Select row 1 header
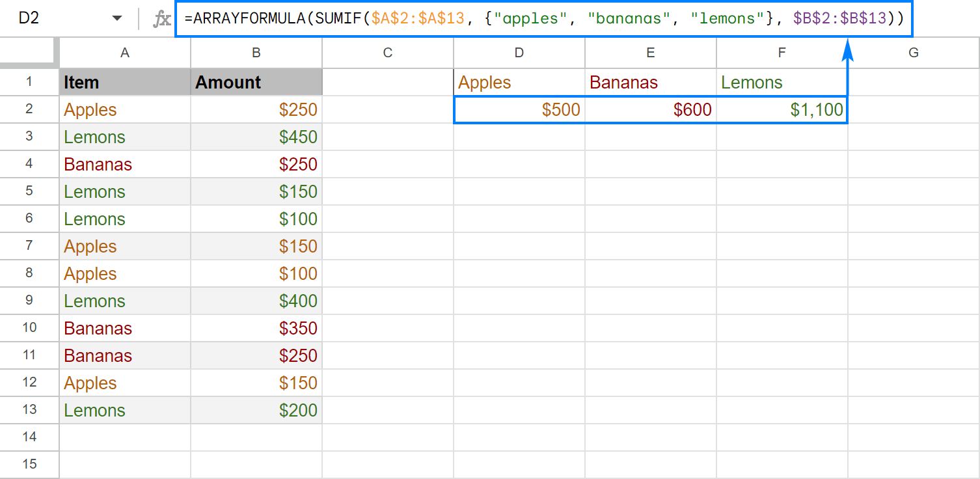980x479 pixels. click(x=29, y=82)
